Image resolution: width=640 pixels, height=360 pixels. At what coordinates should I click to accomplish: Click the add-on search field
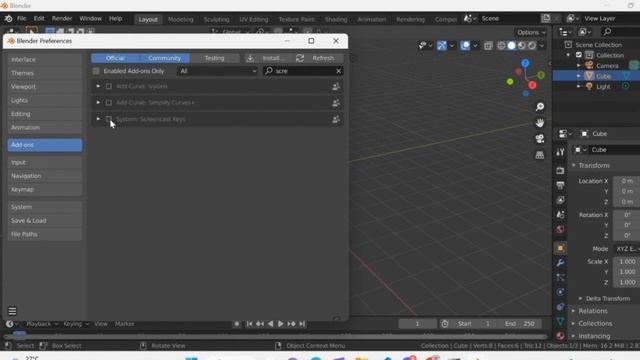tap(302, 71)
